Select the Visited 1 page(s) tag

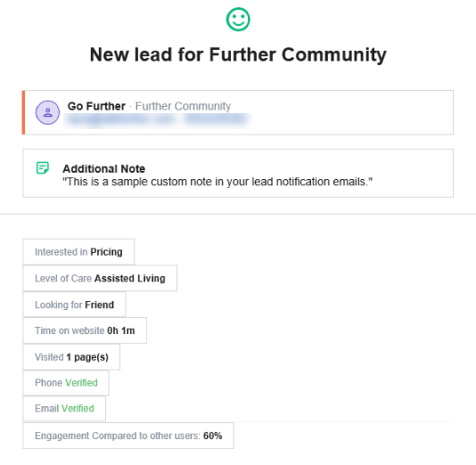pos(71,357)
